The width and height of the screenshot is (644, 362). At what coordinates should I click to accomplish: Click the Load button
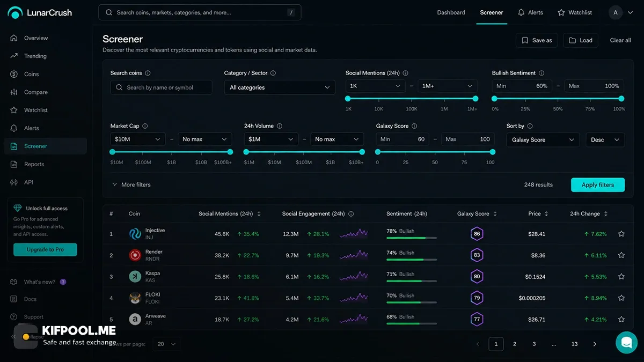click(581, 40)
